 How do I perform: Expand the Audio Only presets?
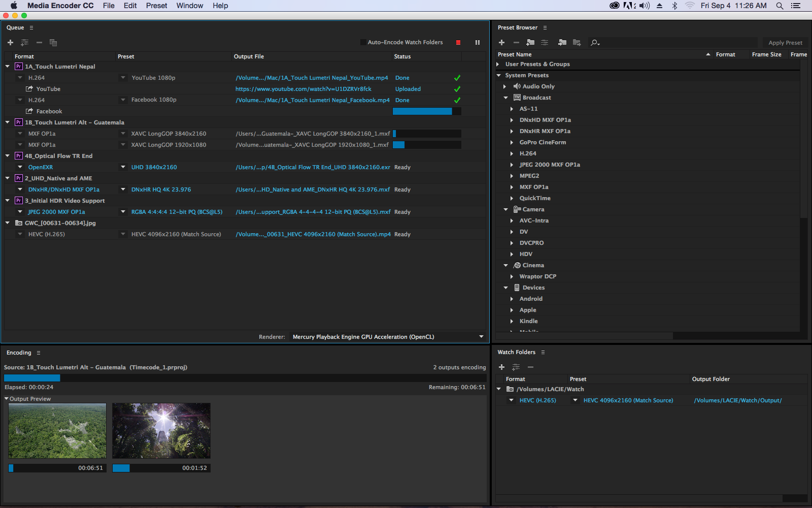pos(504,86)
